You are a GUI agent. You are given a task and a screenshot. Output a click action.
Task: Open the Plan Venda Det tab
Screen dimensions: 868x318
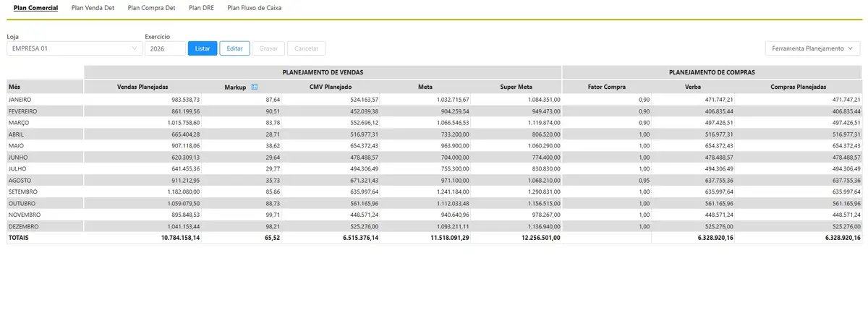pos(93,7)
